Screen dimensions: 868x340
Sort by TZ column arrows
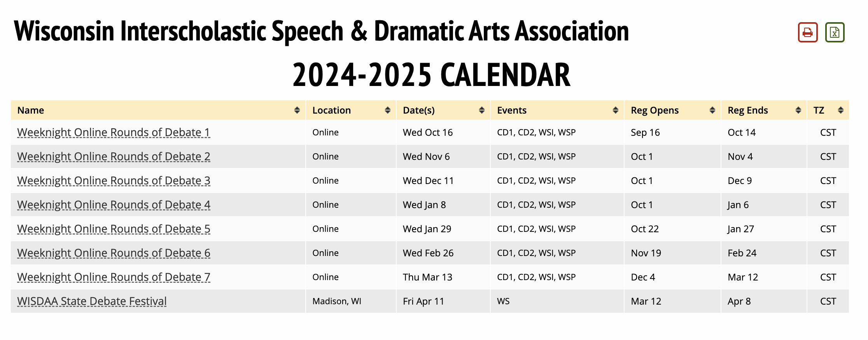[x=840, y=110]
